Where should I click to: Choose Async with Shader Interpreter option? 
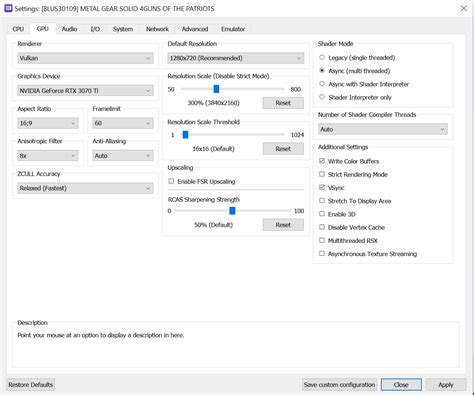364,84
